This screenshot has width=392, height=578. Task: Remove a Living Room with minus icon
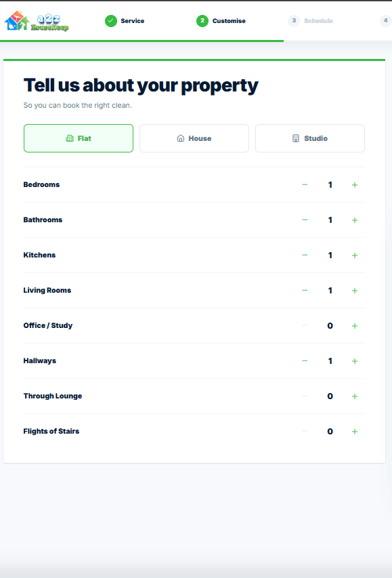pos(305,291)
